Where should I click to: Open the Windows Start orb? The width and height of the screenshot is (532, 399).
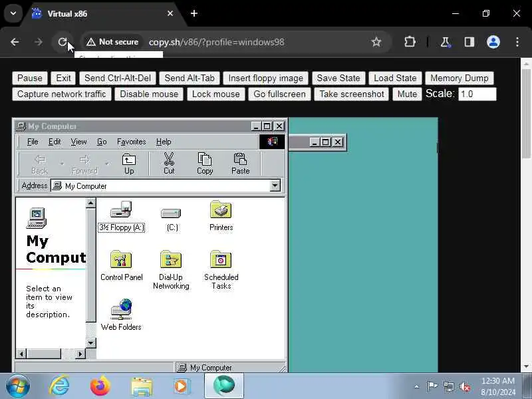[x=18, y=386]
